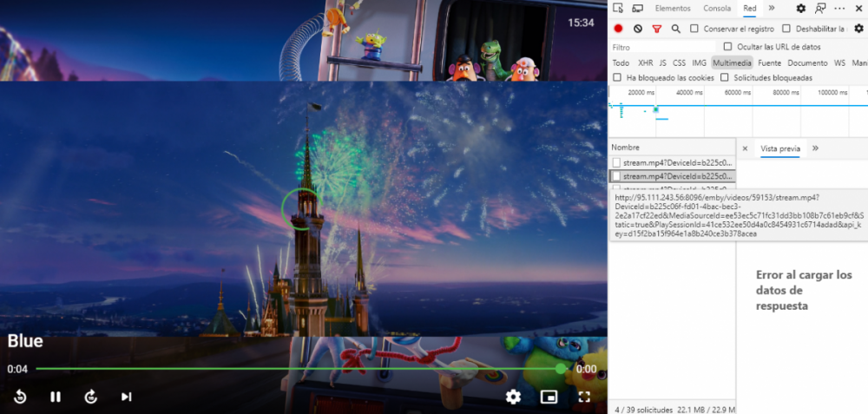The height and width of the screenshot is (414, 868).
Task: Select first stream.mp4 request row
Action: pos(672,162)
